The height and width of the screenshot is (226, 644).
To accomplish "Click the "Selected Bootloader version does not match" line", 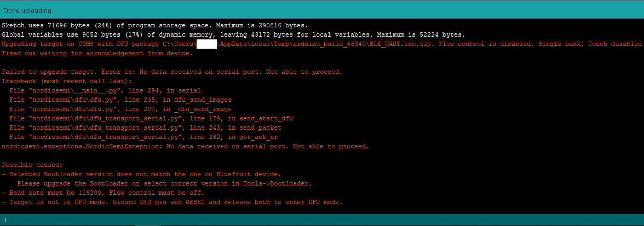I will [x=141, y=174].
